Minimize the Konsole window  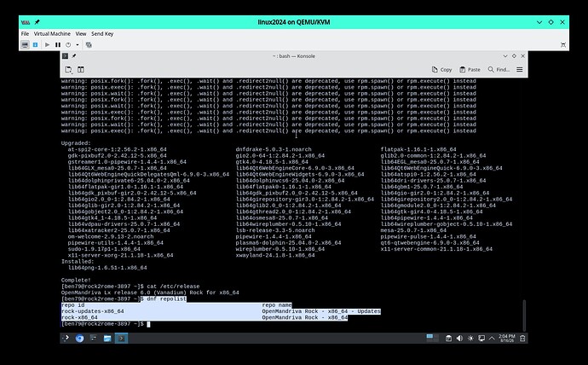coord(505,56)
